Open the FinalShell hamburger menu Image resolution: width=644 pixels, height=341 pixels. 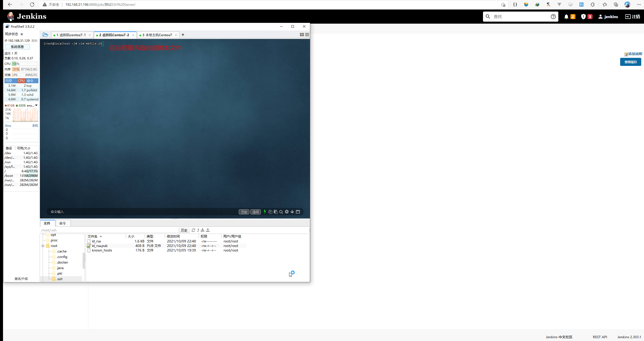[307, 35]
